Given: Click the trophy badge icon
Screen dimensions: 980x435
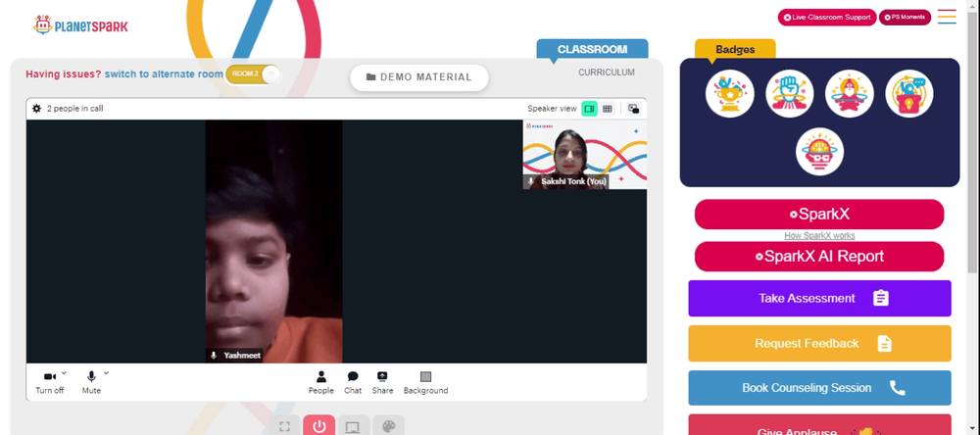Looking at the screenshot, I should coord(730,94).
